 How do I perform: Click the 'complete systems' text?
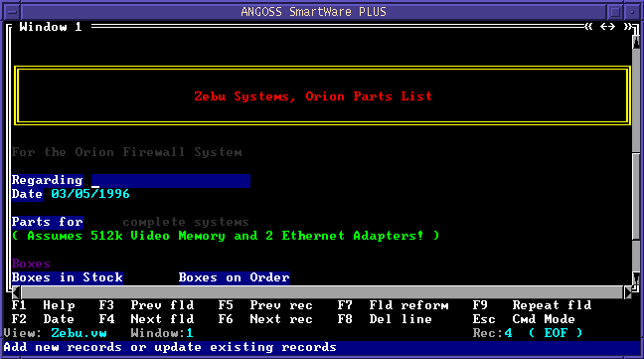coord(186,222)
